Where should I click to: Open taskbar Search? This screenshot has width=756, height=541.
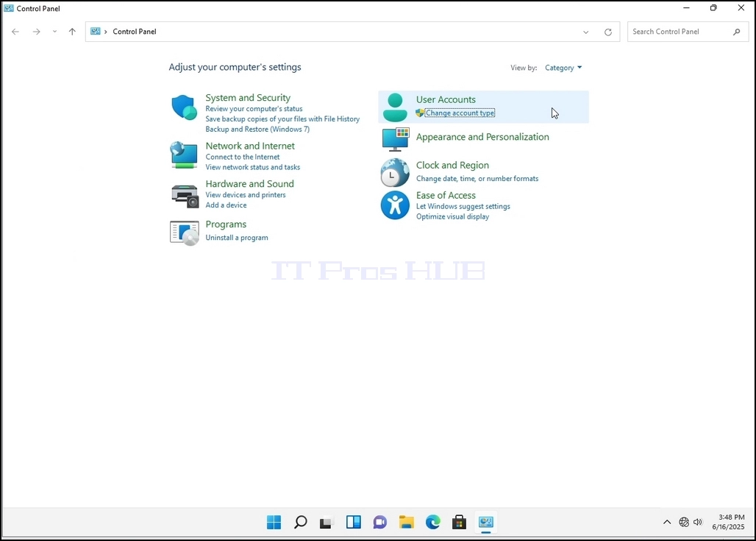[x=300, y=522]
